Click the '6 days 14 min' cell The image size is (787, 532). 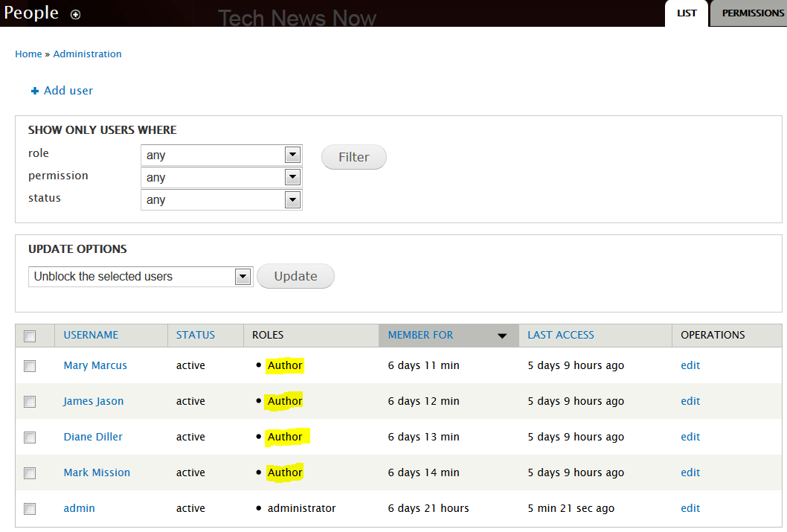(x=423, y=472)
